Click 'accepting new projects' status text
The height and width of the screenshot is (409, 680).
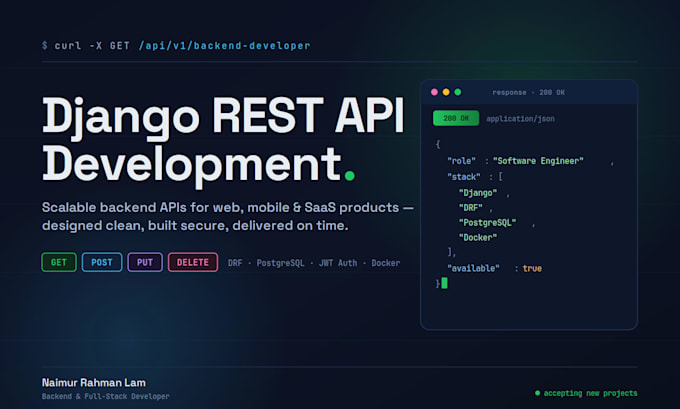(x=591, y=393)
